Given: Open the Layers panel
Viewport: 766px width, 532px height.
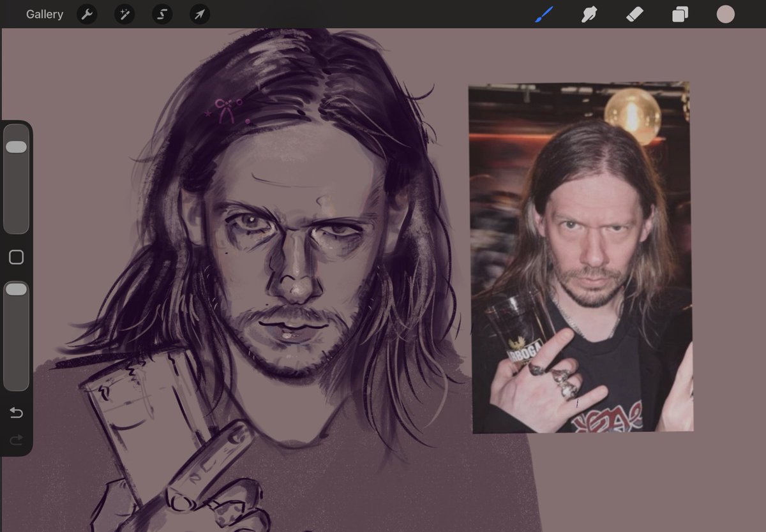Looking at the screenshot, I should pos(680,14).
